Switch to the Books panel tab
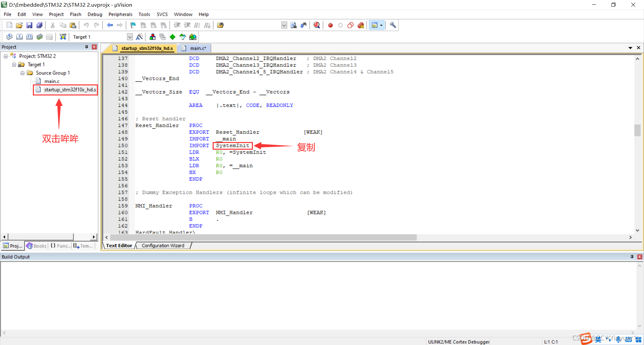Screen dimensions: 644x345 (37, 246)
